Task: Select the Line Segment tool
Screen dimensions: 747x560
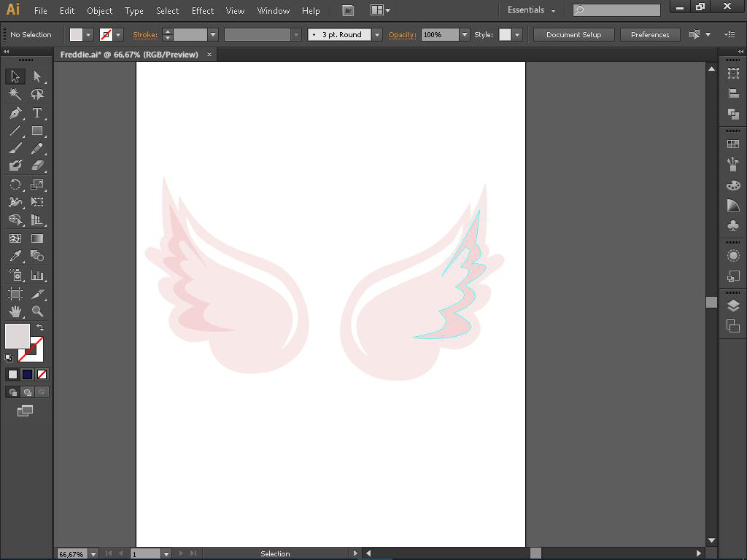Action: pos(15,131)
